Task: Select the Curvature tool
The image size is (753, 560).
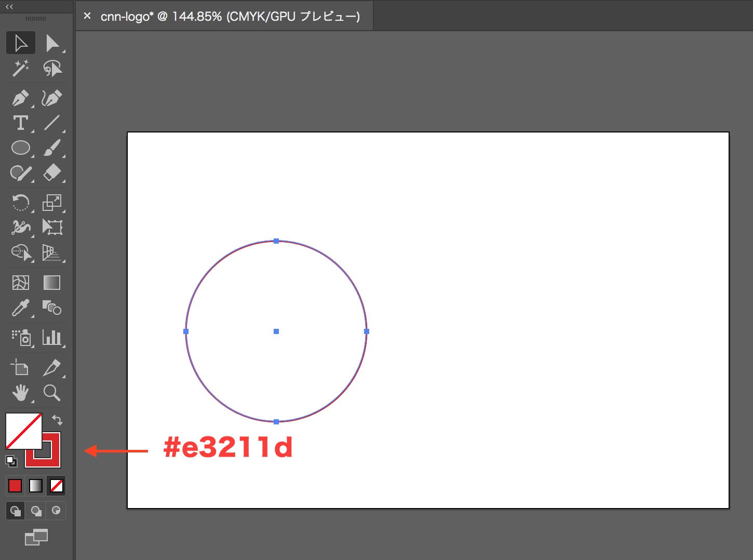Action: coord(52,98)
